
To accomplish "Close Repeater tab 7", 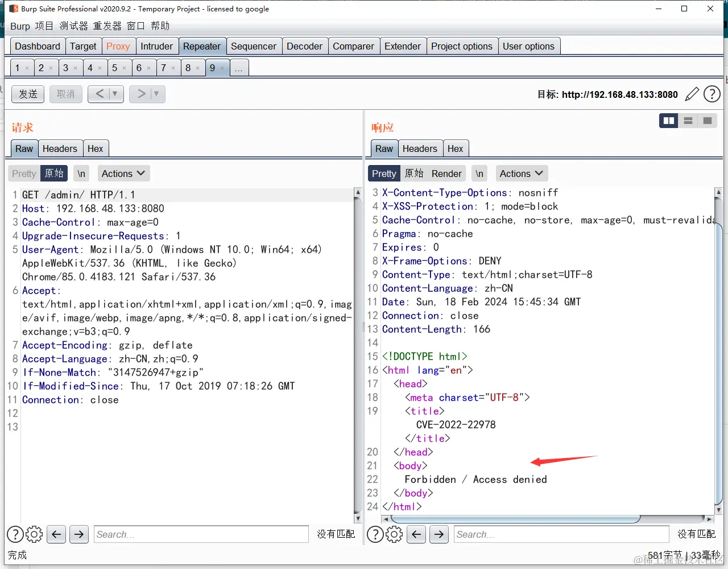I will click(173, 68).
